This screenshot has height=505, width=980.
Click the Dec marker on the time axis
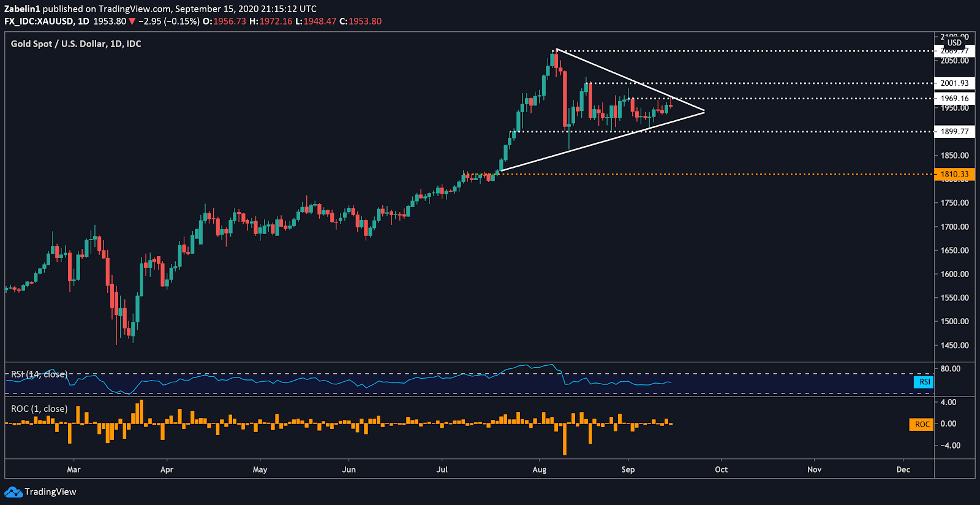click(x=903, y=469)
